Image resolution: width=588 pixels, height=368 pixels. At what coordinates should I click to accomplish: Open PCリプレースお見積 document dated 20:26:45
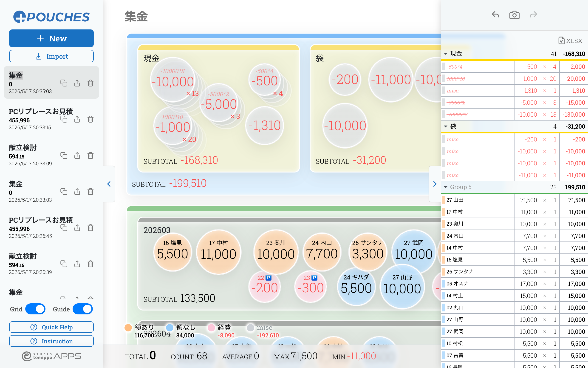[x=51, y=227]
